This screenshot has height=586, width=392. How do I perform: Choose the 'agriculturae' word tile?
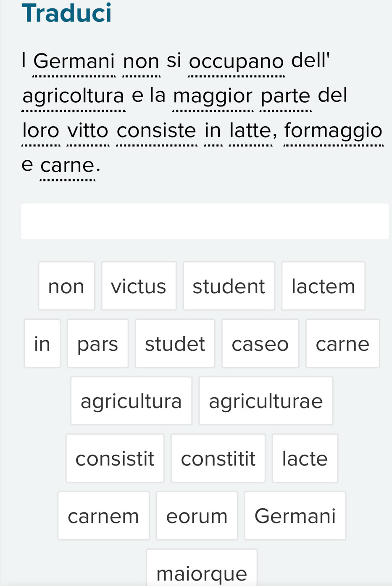tap(266, 400)
